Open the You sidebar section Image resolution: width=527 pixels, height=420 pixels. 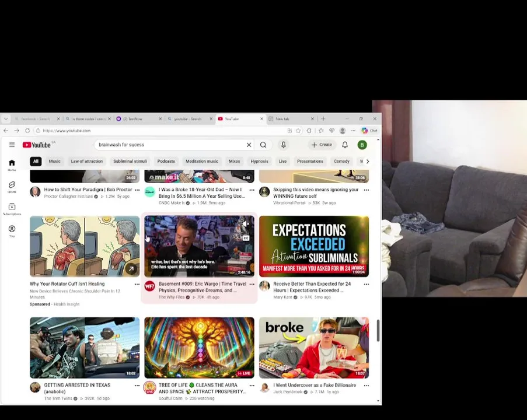(12, 231)
